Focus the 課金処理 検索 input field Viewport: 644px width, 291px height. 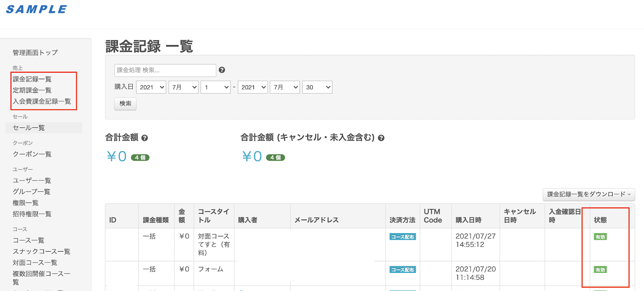point(165,70)
